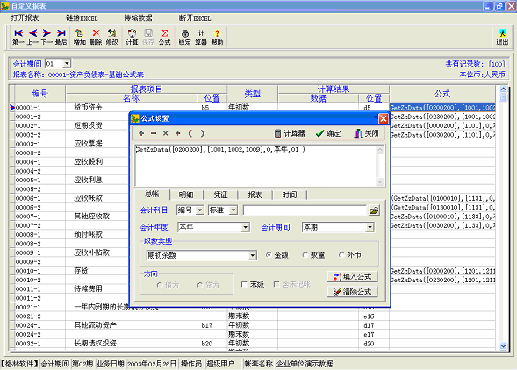Click the Lock (锁定) toolbar icon

tap(185, 37)
